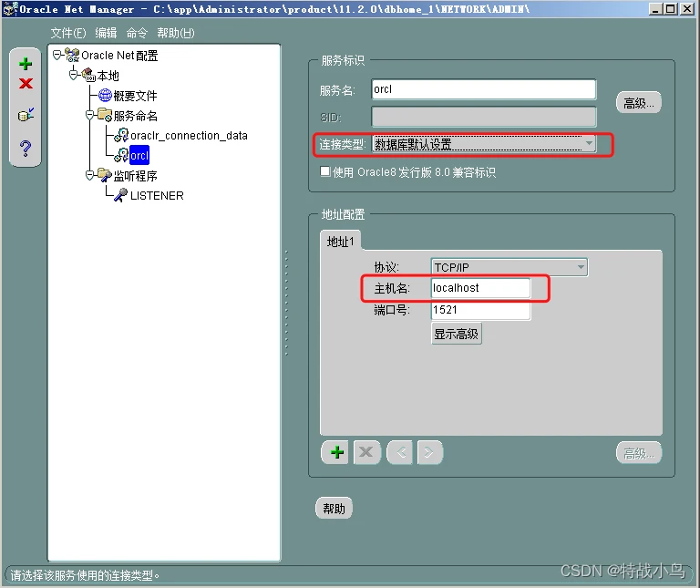Collapse the Oracle Net 配置 root node
700x588 pixels.
[x=57, y=55]
